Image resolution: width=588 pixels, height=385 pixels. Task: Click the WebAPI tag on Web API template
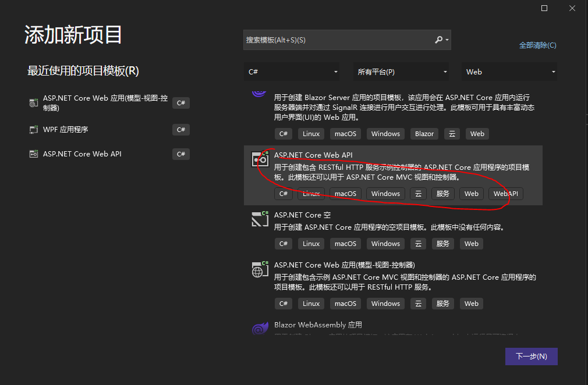(x=505, y=194)
